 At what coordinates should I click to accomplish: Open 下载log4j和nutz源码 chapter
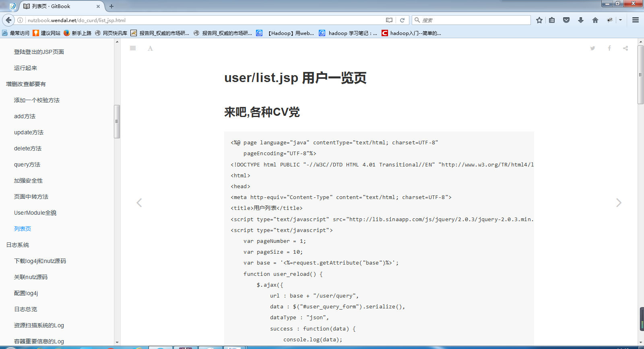tap(40, 261)
